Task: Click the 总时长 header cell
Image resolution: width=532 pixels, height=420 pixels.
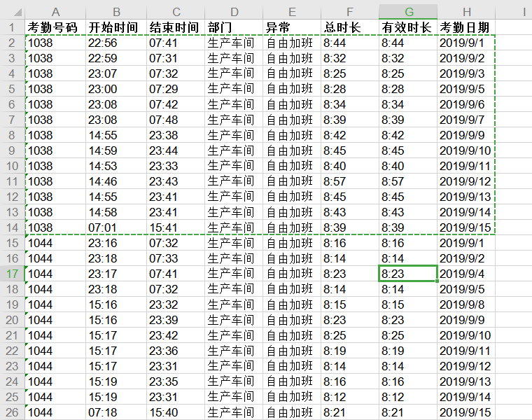Action: point(349,27)
